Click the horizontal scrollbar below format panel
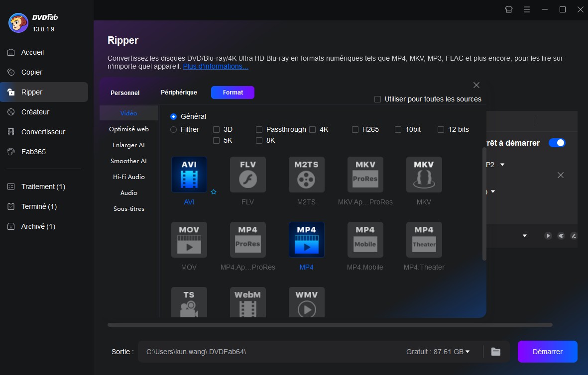 [330, 325]
